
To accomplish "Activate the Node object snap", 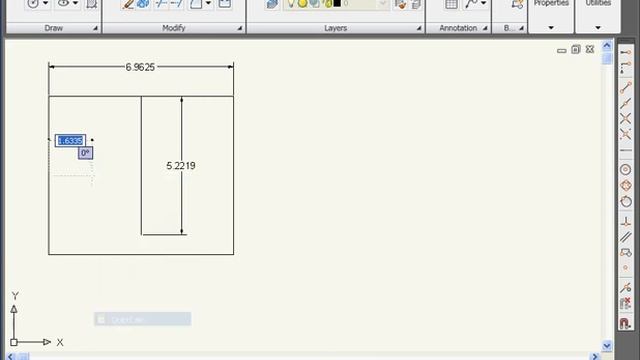I will coord(625,268).
